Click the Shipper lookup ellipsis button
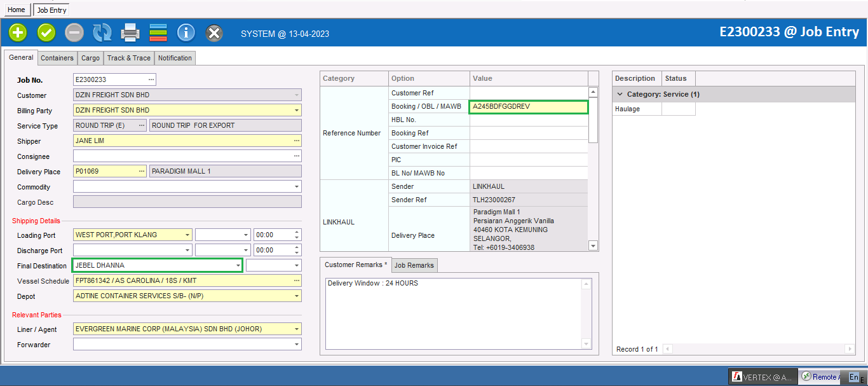This screenshot has width=868, height=386. 296,141
